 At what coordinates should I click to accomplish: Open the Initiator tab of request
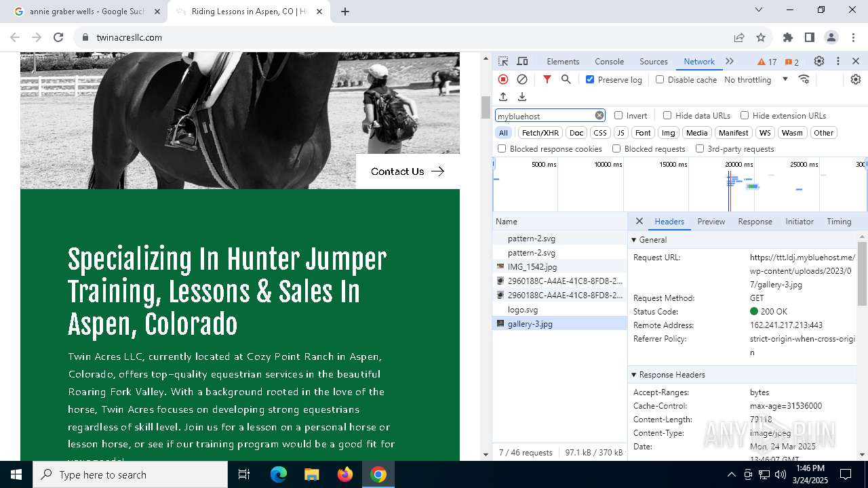pyautogui.click(x=800, y=222)
